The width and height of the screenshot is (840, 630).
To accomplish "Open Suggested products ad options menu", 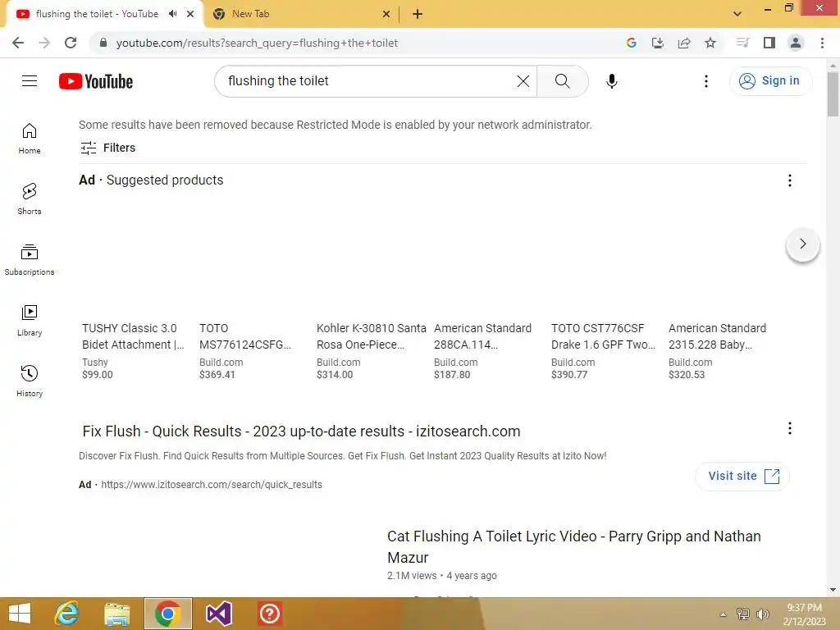I will [x=790, y=180].
